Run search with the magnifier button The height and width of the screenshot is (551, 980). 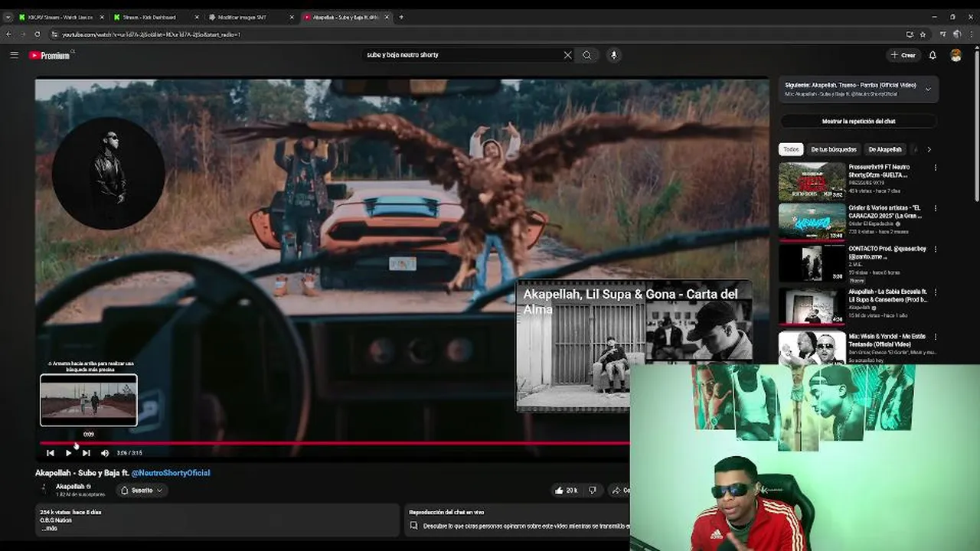(x=587, y=55)
